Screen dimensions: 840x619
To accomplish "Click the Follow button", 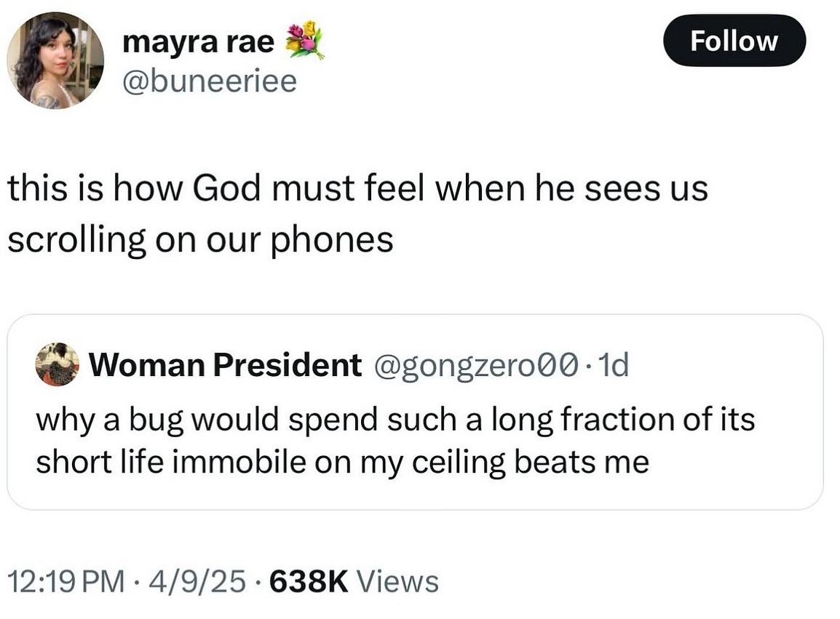I will 734,41.
